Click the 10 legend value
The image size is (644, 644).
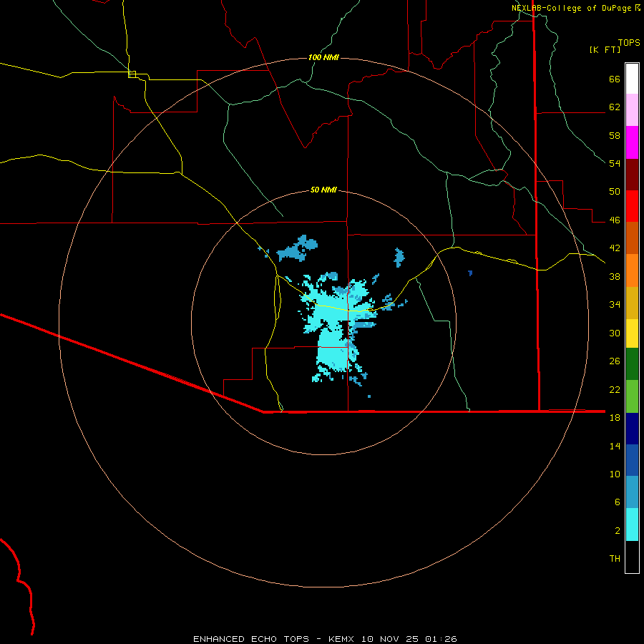(x=615, y=474)
